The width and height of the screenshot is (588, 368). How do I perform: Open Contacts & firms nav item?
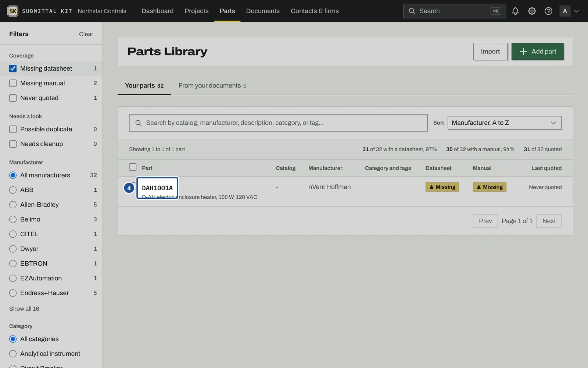tap(315, 11)
